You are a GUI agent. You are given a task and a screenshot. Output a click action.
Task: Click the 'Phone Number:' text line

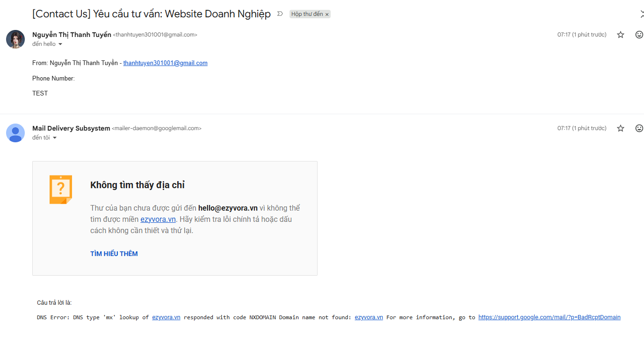click(x=53, y=79)
